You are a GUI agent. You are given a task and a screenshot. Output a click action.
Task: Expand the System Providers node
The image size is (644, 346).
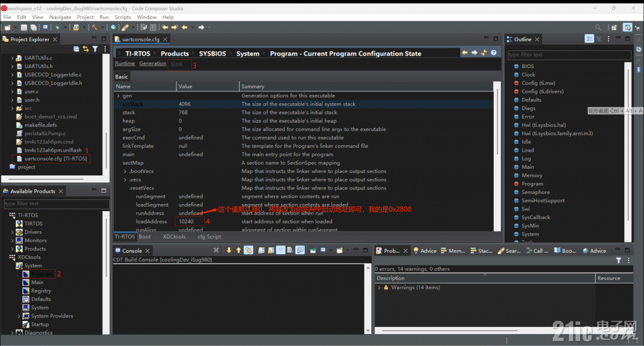[19, 316]
